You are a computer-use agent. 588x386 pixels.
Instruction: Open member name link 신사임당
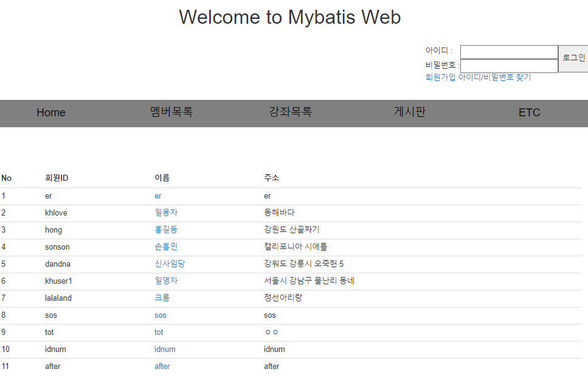[x=170, y=264]
